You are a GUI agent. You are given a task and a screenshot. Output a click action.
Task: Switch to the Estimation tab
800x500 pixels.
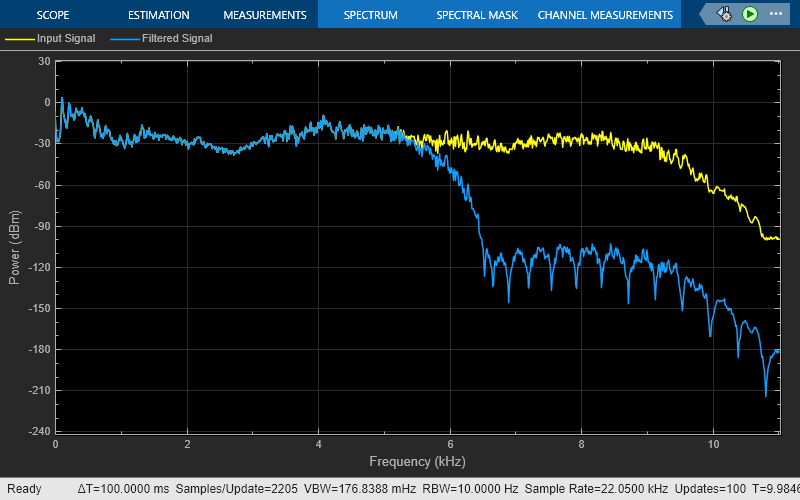click(x=158, y=15)
